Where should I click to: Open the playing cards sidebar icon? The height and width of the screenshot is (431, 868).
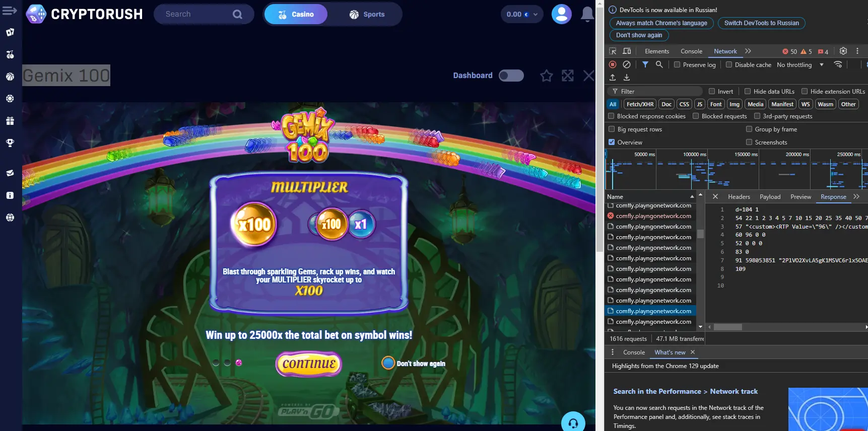(10, 32)
